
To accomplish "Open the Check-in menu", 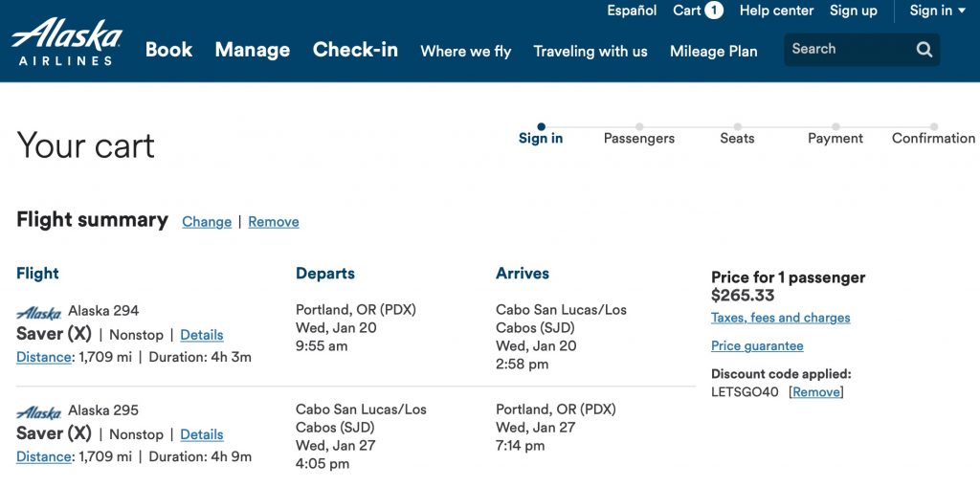I will 355,50.
